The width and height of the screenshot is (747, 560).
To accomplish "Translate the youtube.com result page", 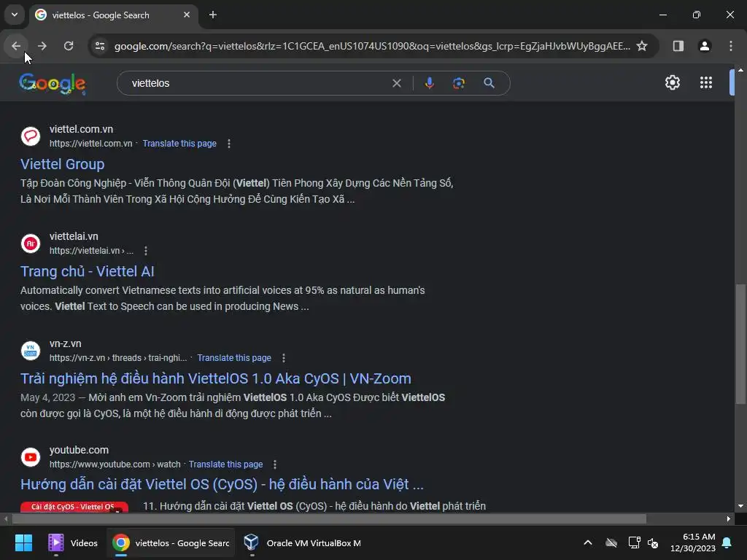I will point(226,464).
